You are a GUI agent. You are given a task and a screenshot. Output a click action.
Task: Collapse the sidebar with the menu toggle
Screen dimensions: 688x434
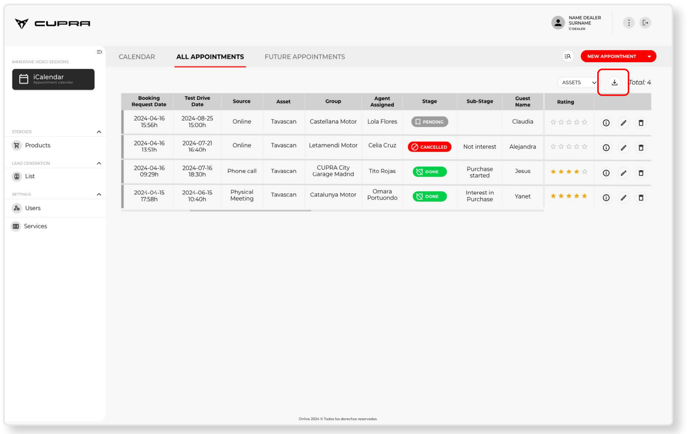click(99, 52)
